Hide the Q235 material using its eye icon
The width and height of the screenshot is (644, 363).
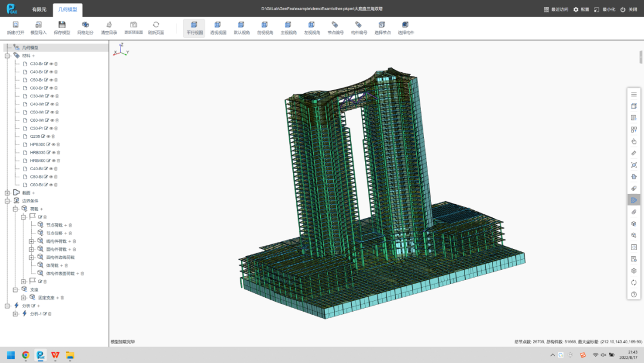[48, 136]
